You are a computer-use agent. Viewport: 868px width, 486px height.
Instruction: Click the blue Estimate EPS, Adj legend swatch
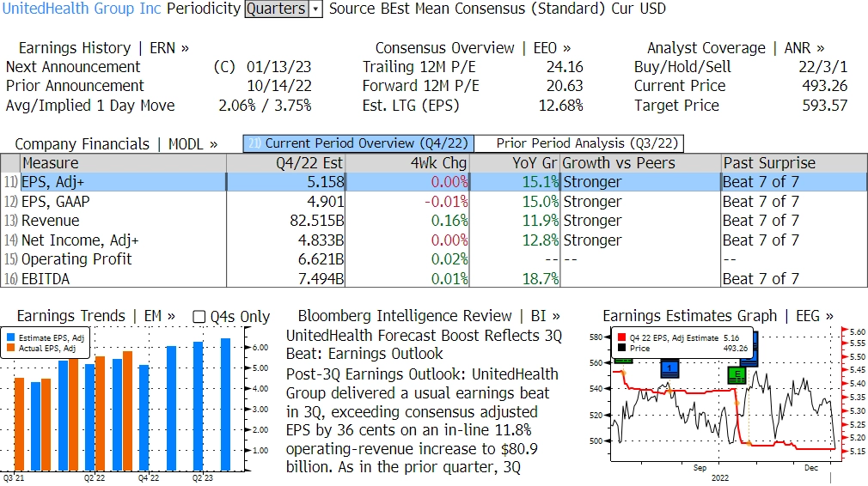(11, 337)
